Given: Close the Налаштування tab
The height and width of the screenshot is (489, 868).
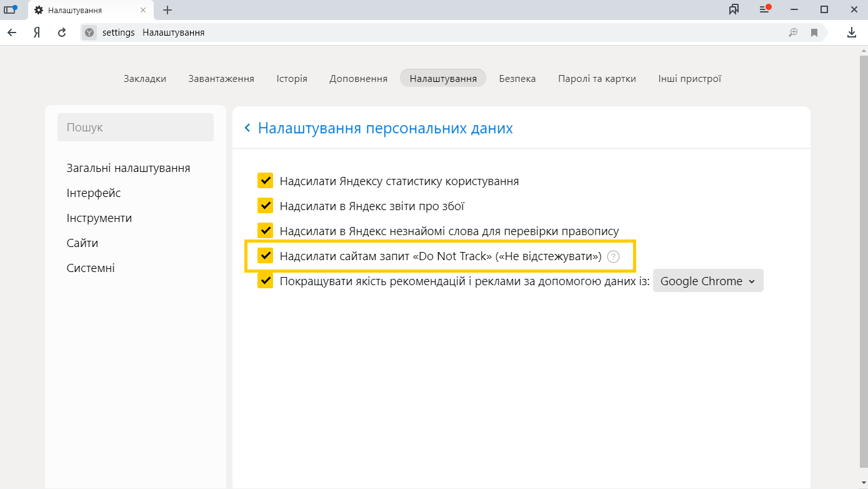Looking at the screenshot, I should tap(144, 11).
